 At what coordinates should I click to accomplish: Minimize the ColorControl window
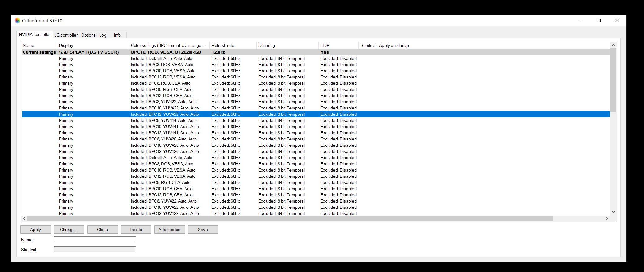tap(581, 20)
